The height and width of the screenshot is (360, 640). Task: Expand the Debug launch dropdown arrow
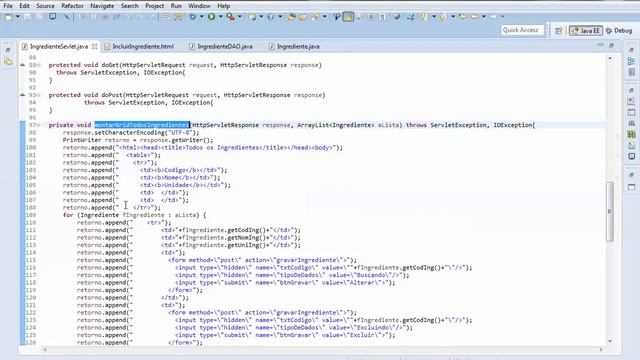coord(202,17)
